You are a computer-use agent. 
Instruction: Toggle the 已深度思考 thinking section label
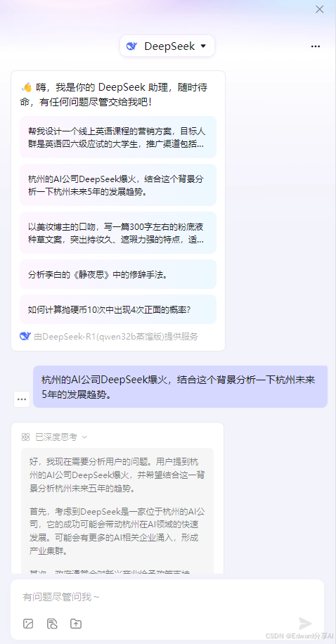coord(56,437)
